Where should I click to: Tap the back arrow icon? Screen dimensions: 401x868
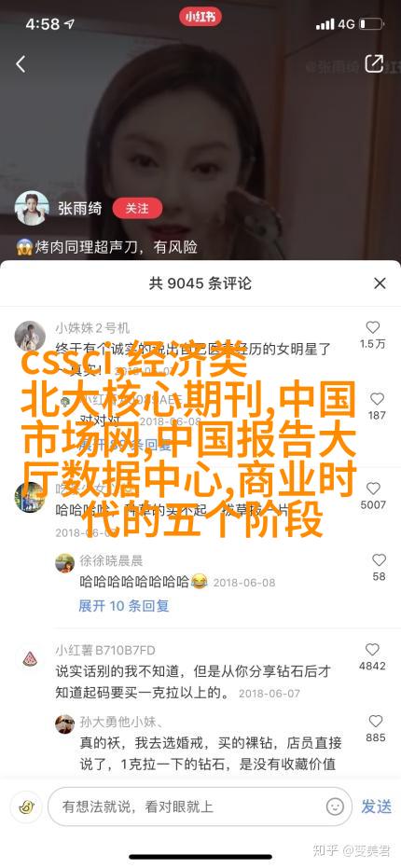point(21,64)
